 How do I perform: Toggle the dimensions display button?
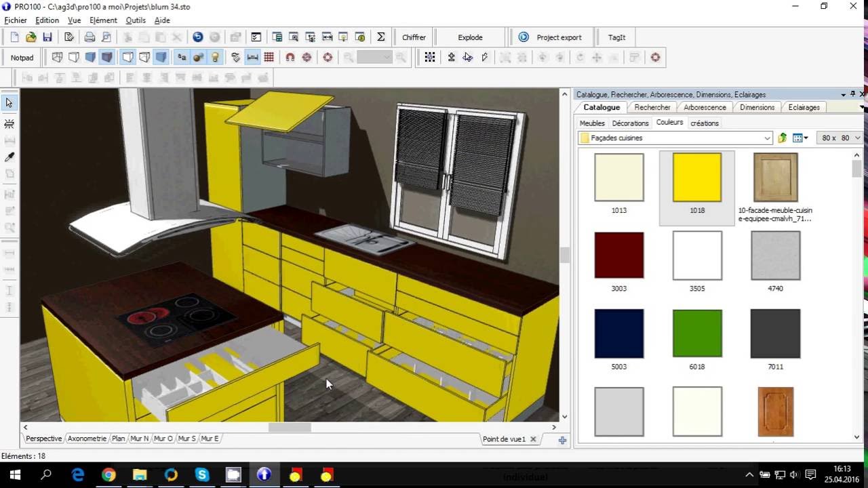(252, 58)
